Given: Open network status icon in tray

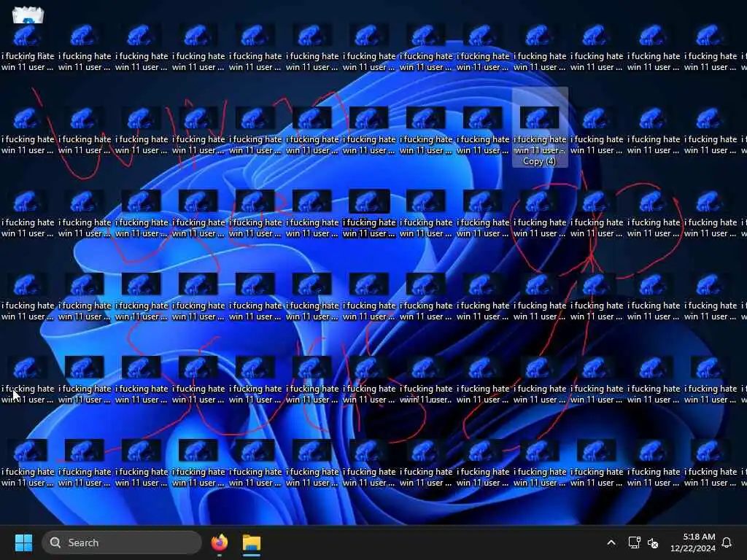Looking at the screenshot, I should point(634,542).
